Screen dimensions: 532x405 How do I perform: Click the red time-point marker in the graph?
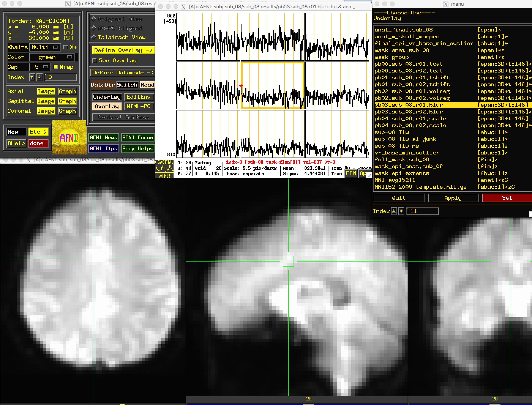[x=241, y=86]
